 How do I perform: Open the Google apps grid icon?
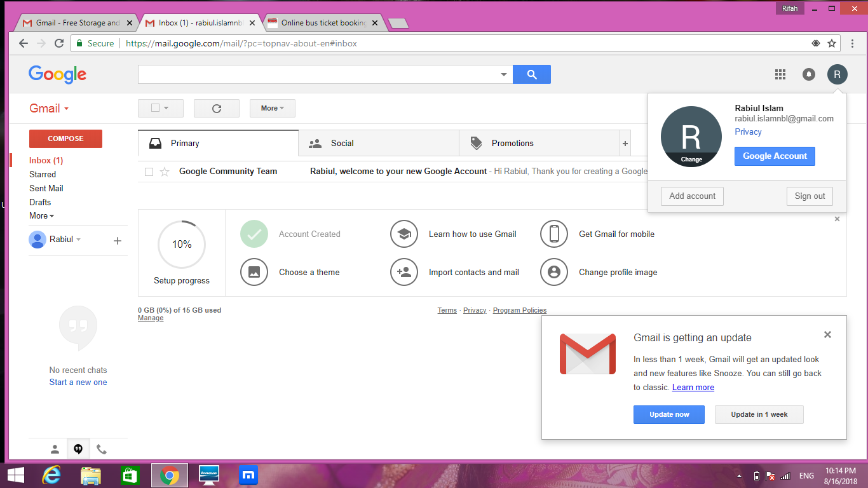(780, 74)
